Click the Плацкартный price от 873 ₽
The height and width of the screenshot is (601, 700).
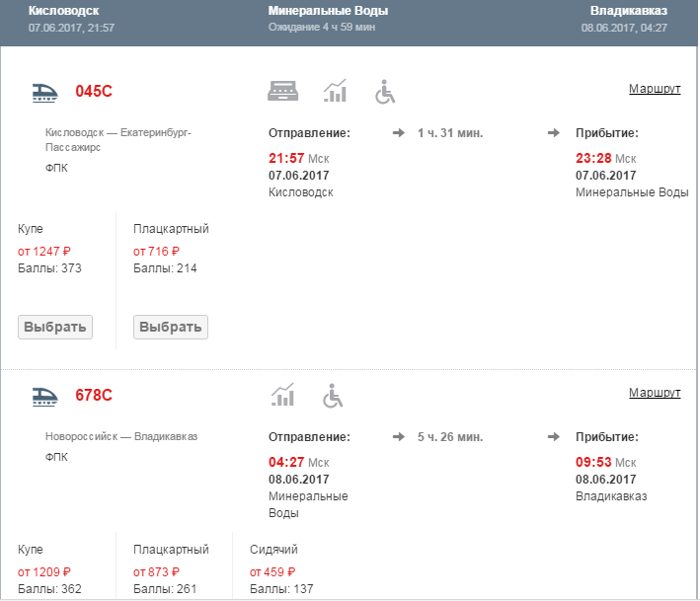pyautogui.click(x=156, y=571)
